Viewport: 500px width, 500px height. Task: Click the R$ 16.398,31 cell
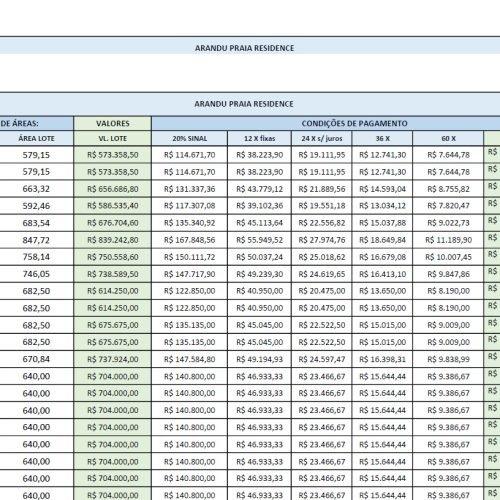(x=382, y=359)
